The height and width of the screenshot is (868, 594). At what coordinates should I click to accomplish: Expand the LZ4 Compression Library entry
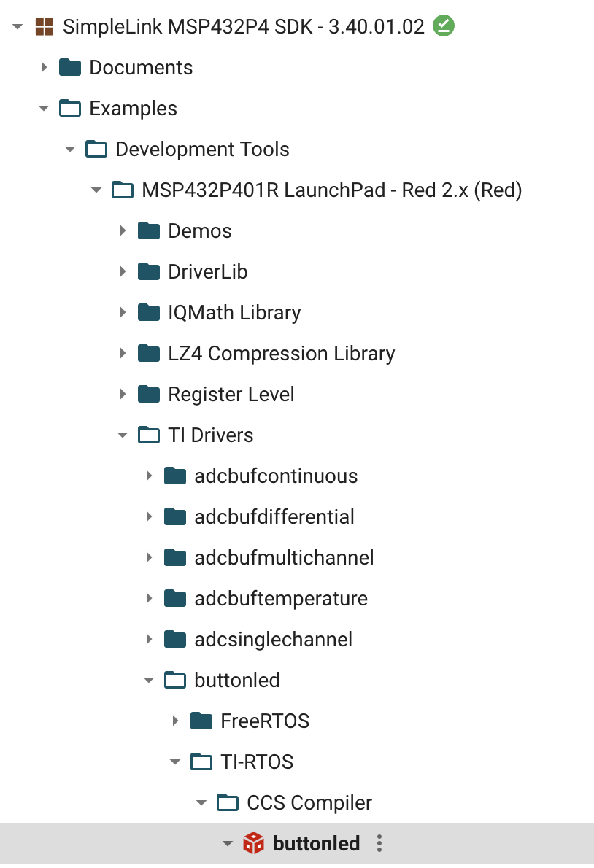[x=123, y=352]
